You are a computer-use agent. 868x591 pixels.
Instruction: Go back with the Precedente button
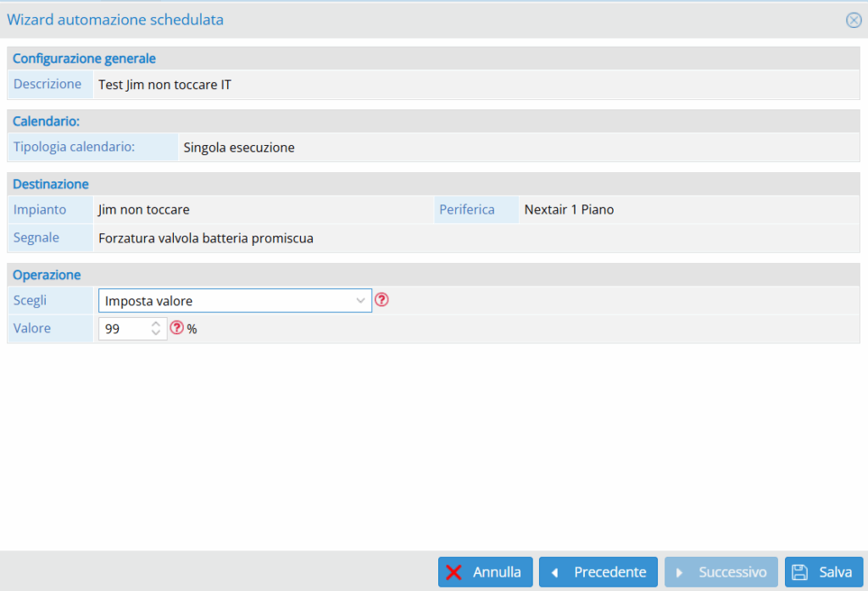(x=598, y=571)
